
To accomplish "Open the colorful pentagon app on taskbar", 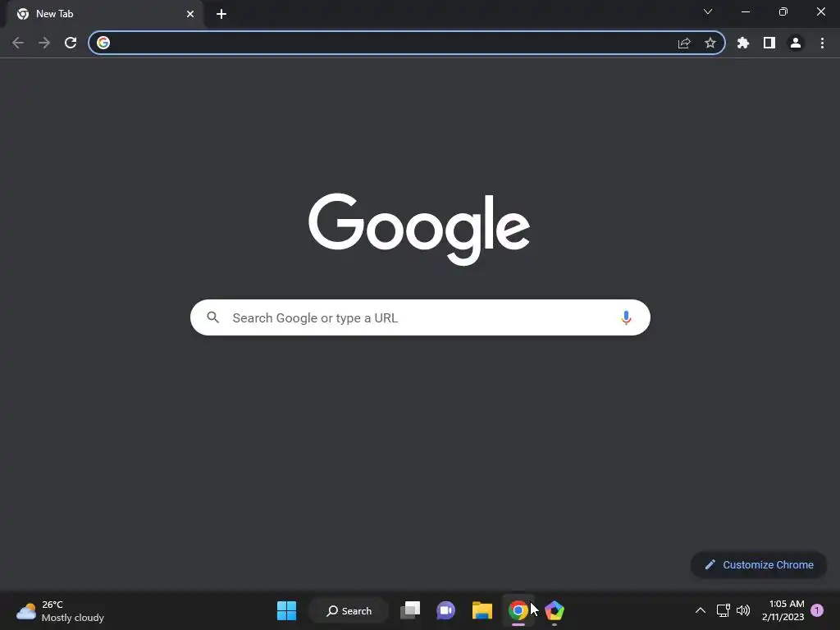I will pyautogui.click(x=555, y=610).
